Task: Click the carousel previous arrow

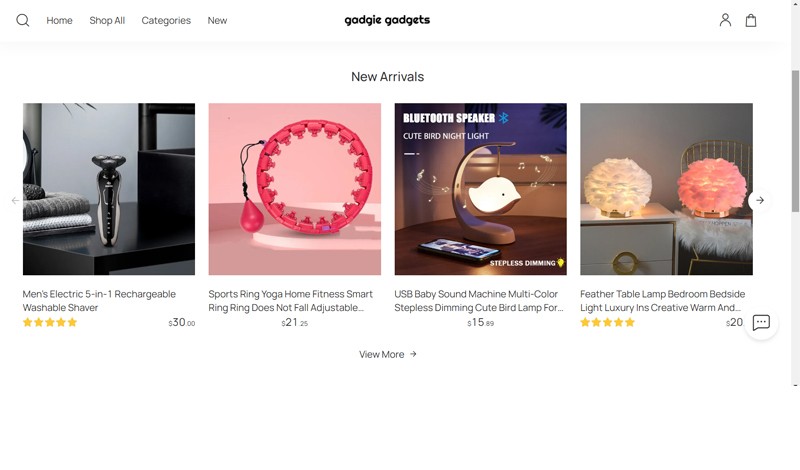Action: coord(15,201)
